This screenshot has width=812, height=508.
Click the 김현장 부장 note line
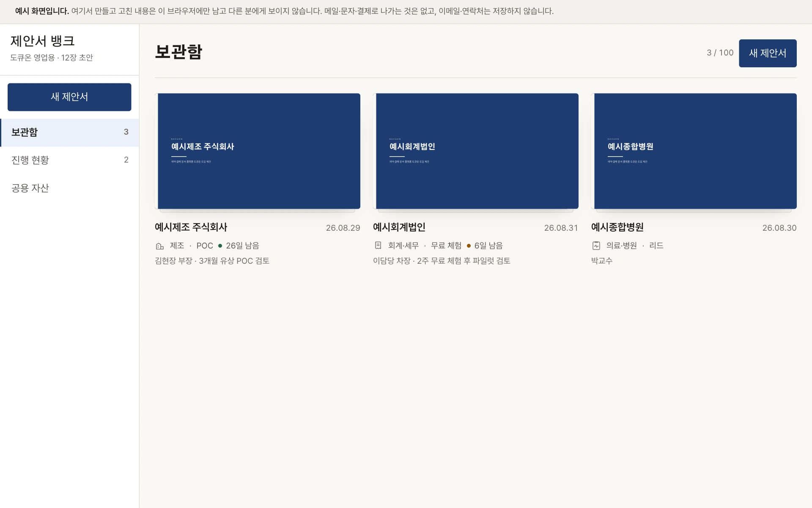click(x=212, y=261)
